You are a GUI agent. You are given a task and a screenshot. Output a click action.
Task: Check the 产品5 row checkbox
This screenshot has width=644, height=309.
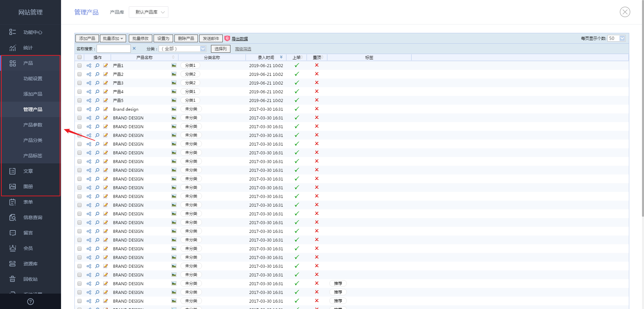click(79, 100)
